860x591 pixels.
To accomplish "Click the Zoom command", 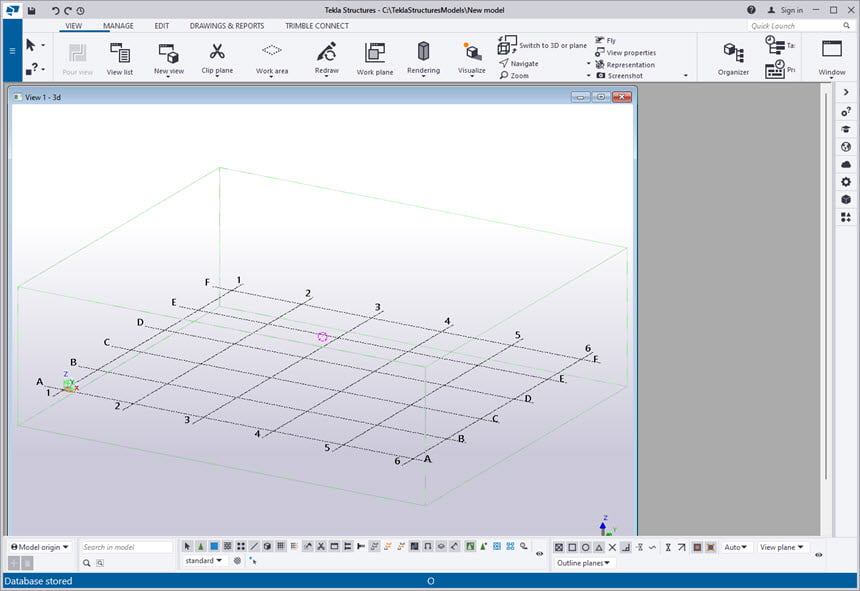I will 514,76.
